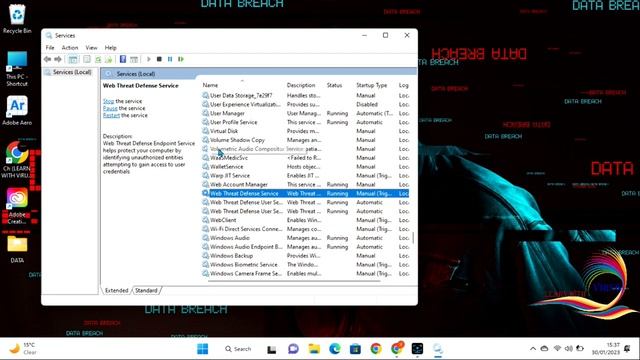The height and width of the screenshot is (360, 640).
Task: Open the File menu
Action: click(50, 48)
